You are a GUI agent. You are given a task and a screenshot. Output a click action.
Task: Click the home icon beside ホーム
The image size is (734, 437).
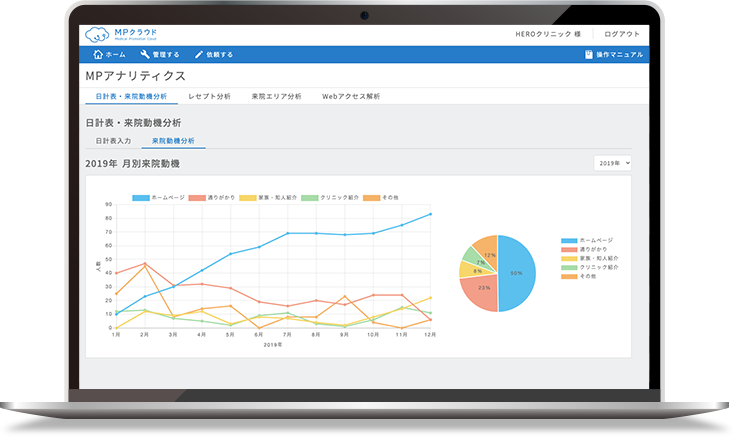[97, 55]
